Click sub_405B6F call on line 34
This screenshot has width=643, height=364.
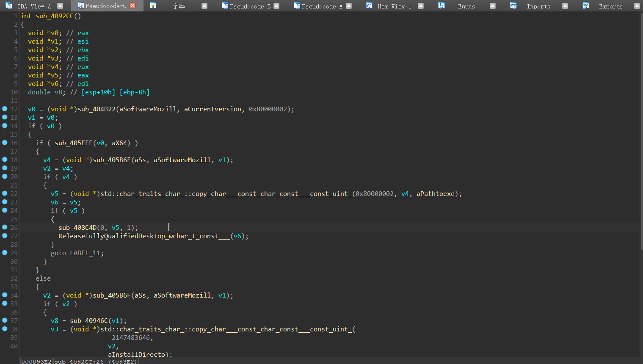click(112, 295)
